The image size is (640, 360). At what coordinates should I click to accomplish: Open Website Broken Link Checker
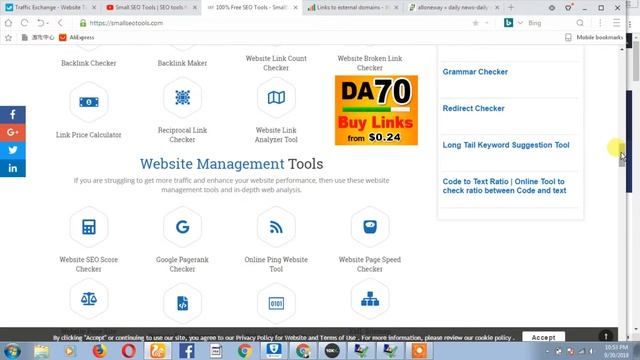[370, 63]
